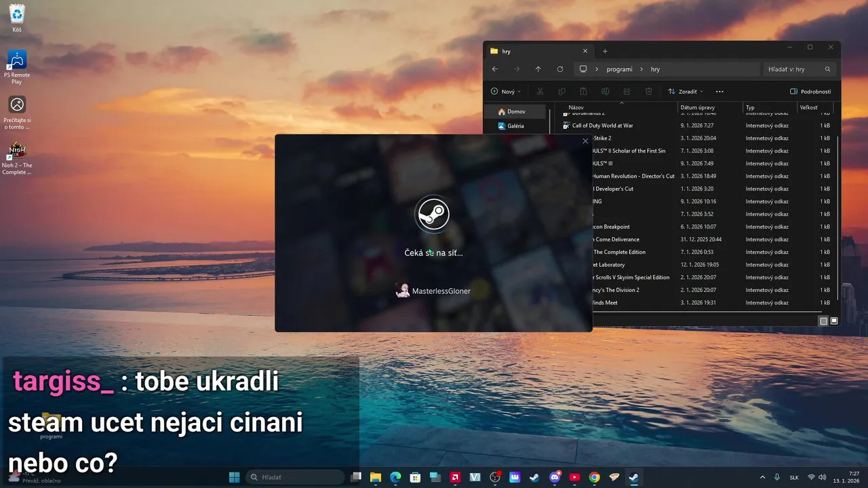Open the Nioh 2 desktop shortcut
868x488 pixels.
(x=17, y=159)
